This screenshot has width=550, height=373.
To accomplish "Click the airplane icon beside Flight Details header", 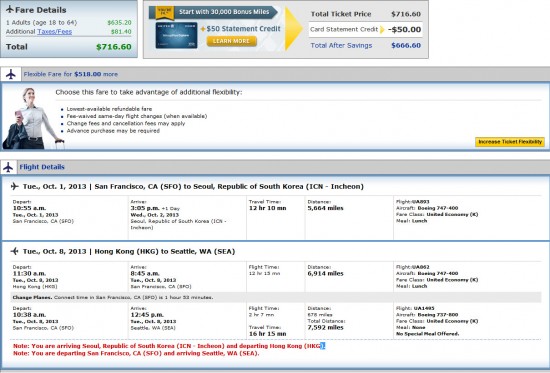I will (8, 167).
